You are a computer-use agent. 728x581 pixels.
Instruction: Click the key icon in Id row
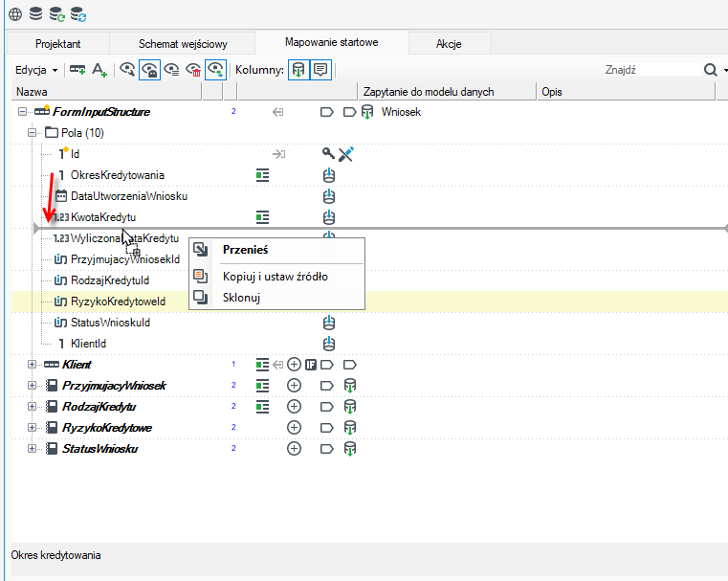[x=329, y=154]
